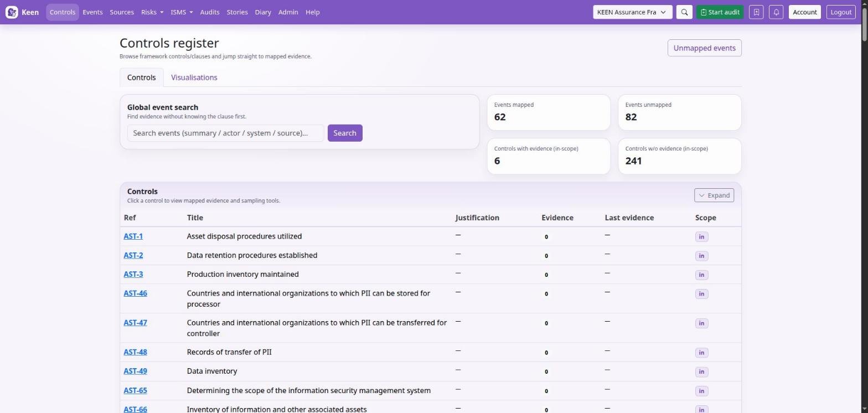Open Audits in the navbar
The width and height of the screenshot is (868, 413).
(209, 12)
